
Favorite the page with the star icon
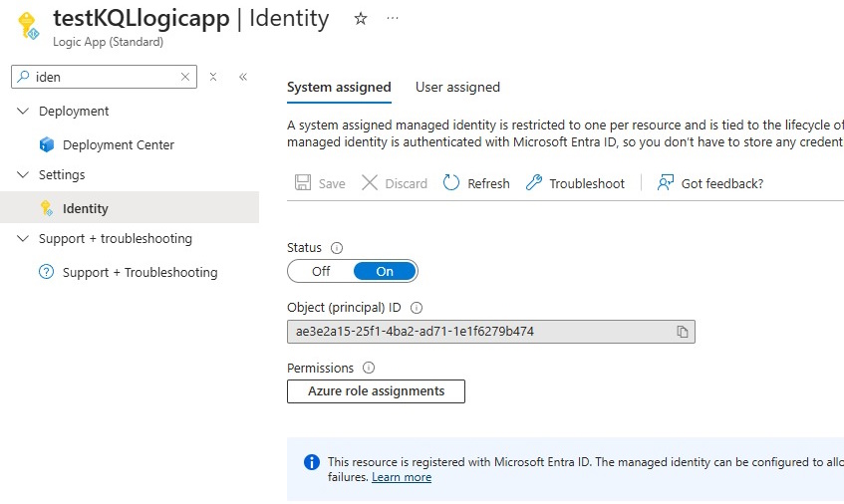click(x=361, y=19)
